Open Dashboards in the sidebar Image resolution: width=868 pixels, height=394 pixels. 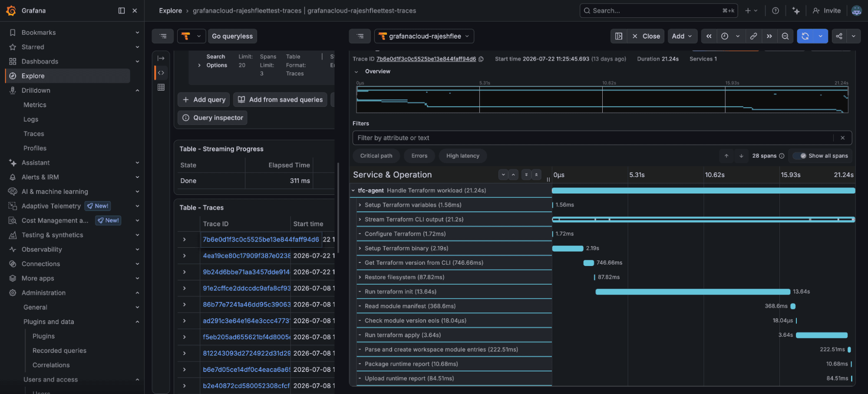pos(40,61)
